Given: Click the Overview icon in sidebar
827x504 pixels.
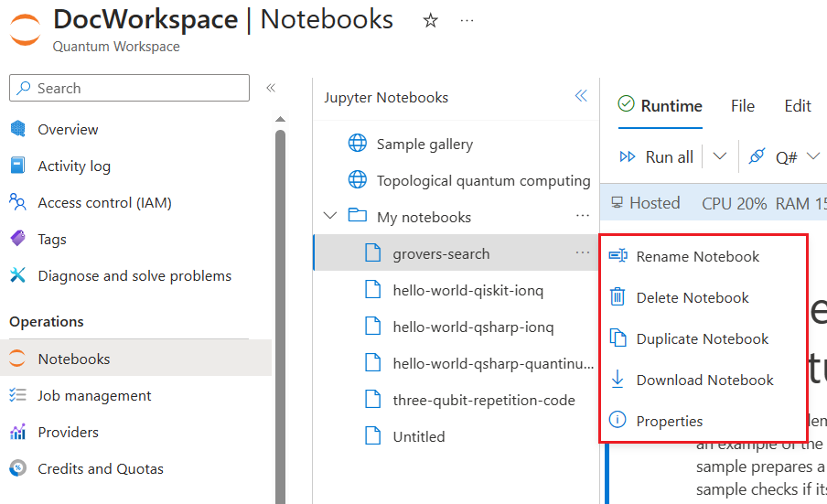Looking at the screenshot, I should (x=18, y=129).
